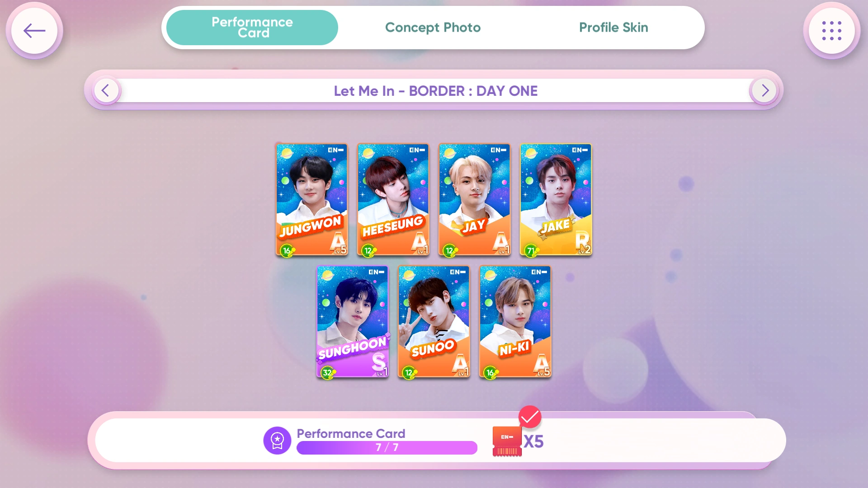The width and height of the screenshot is (868, 488).
Task: Go to previous album with left chevron
Action: (x=106, y=91)
